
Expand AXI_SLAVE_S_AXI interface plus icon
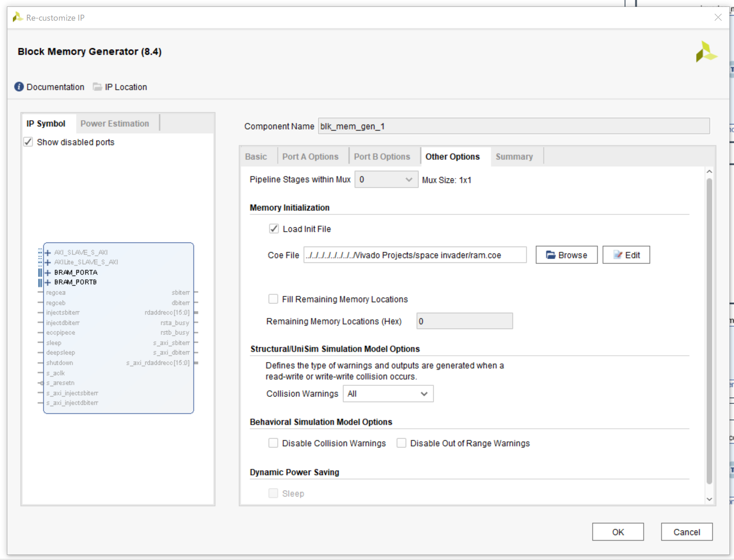point(48,253)
